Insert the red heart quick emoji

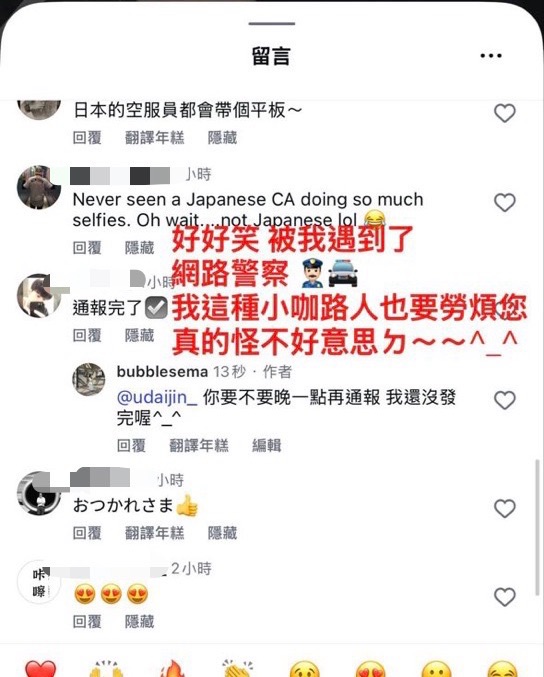[x=41, y=669]
